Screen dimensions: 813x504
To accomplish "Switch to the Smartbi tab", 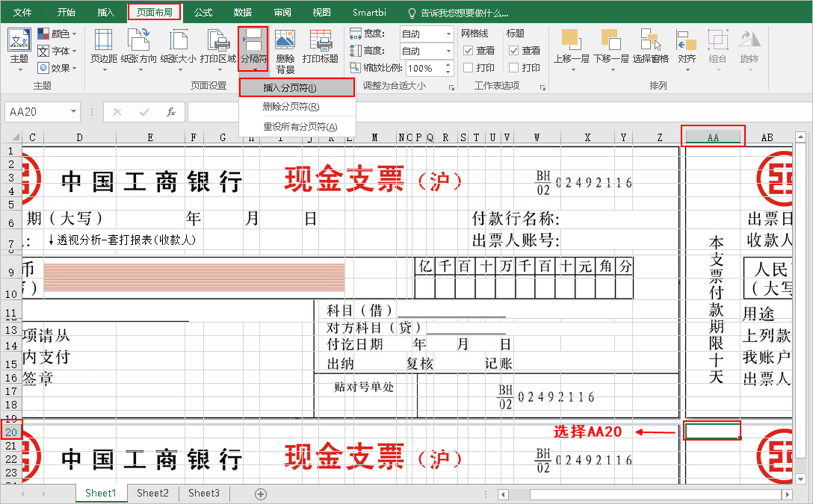I will [369, 13].
